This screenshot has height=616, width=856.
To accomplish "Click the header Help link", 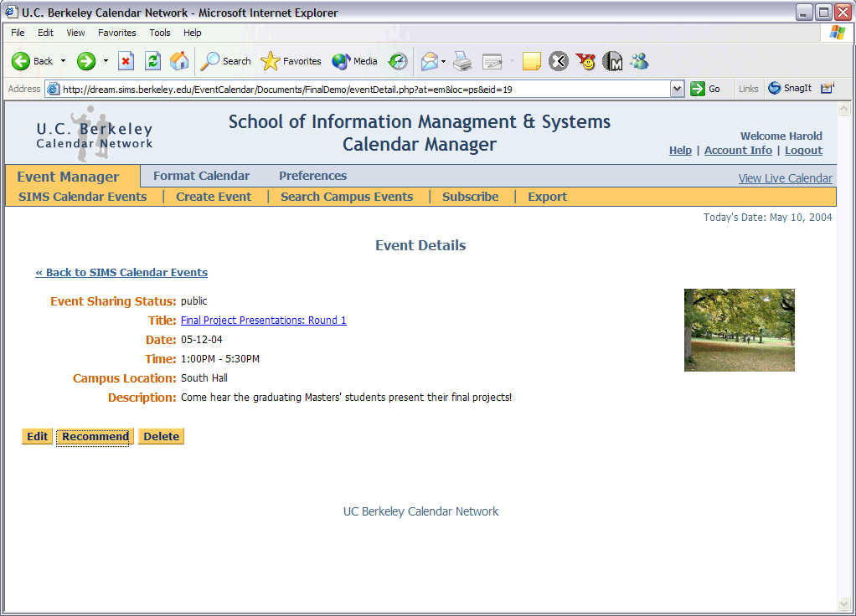I will (680, 150).
